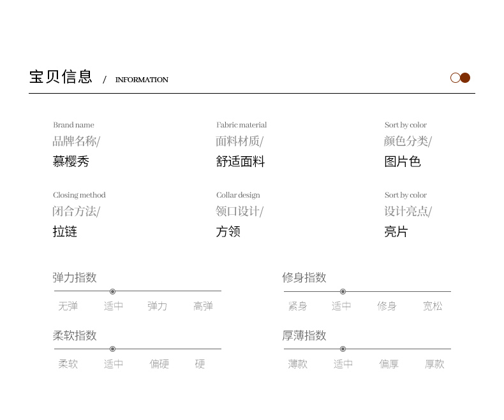
Task: Click the 领口设计/ label
Action: point(239,212)
